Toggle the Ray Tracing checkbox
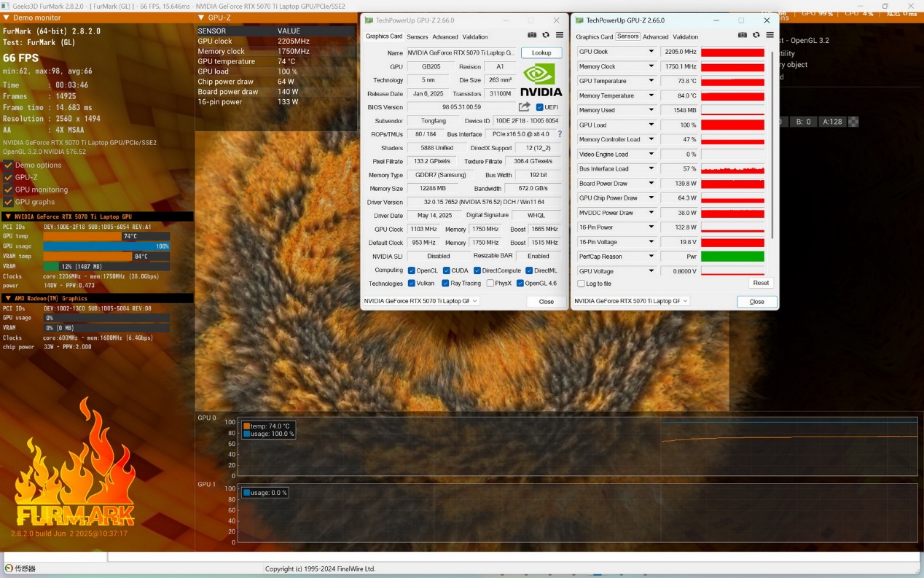The height and width of the screenshot is (578, 924). (446, 284)
